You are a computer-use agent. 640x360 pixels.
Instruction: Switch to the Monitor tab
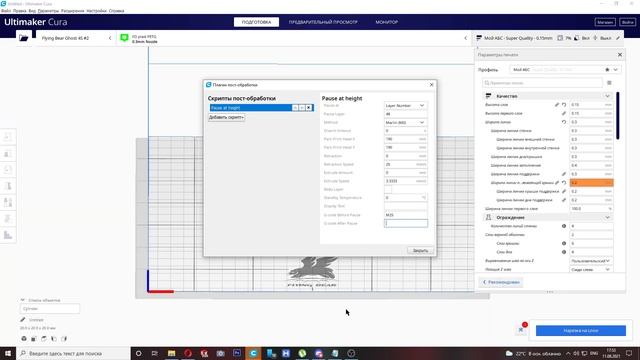387,22
